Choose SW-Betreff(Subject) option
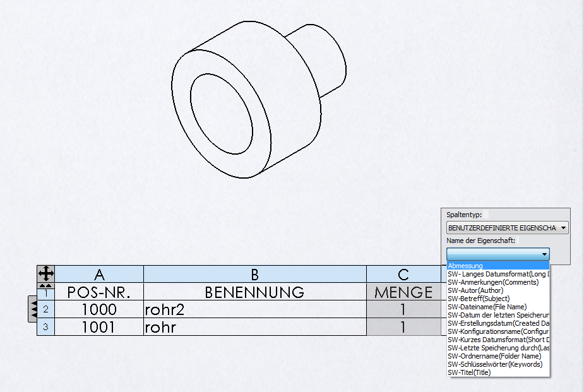 [498, 299]
